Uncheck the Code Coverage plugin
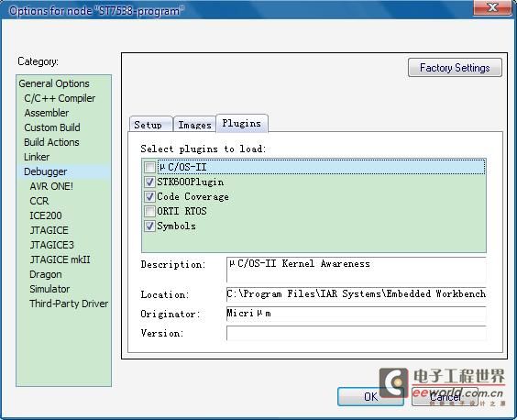The image size is (517, 420). 149,196
